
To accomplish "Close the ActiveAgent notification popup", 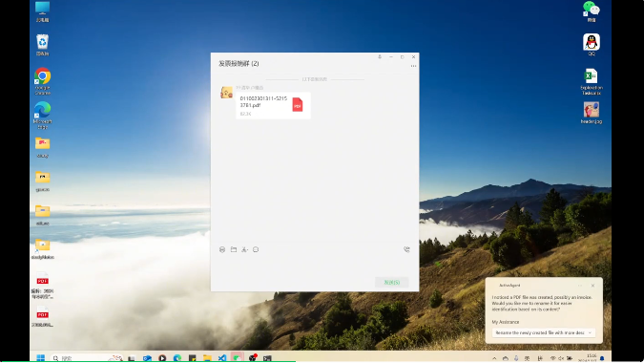I will 592,286.
